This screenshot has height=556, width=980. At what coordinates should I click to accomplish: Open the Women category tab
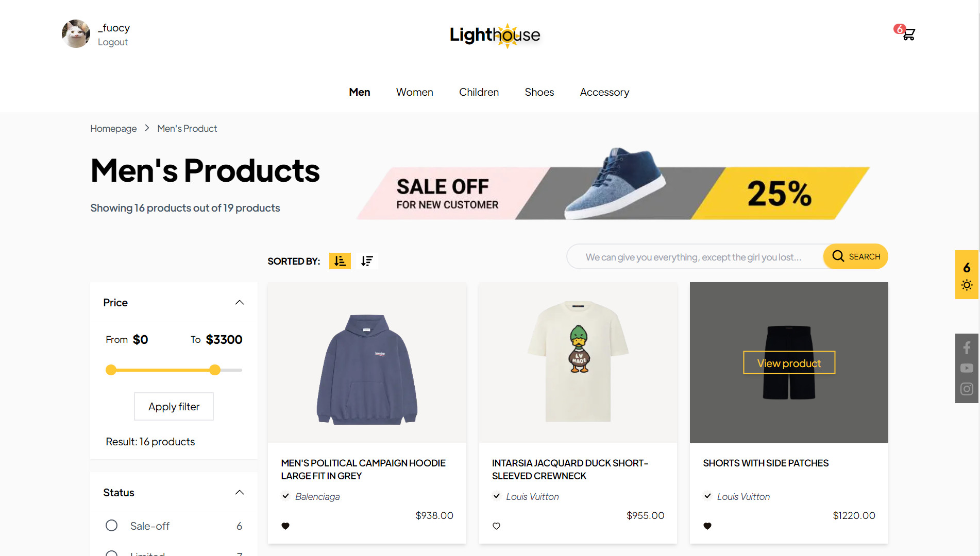414,92
